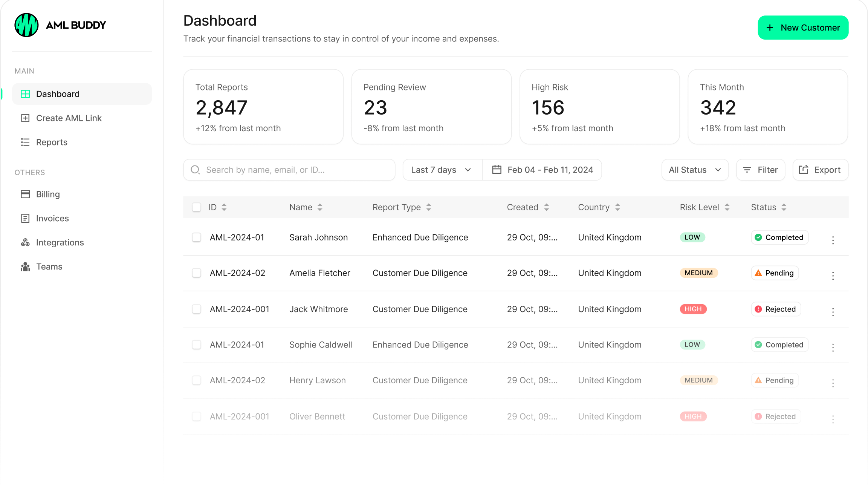Screen dimensions: 868x490
Task: Expand the Last 7 days dropdown
Action: pos(442,170)
